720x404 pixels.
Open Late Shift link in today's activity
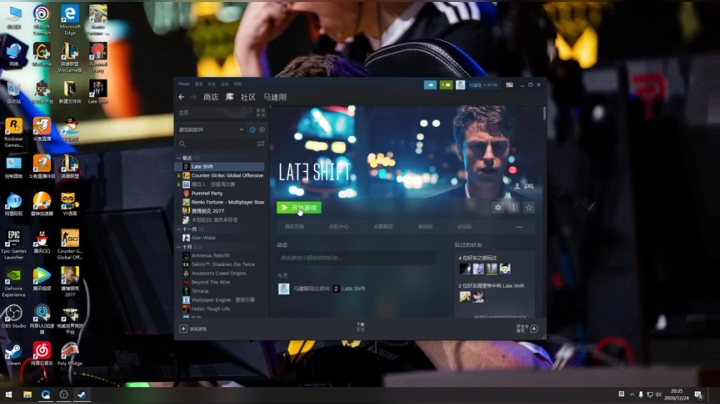click(353, 289)
